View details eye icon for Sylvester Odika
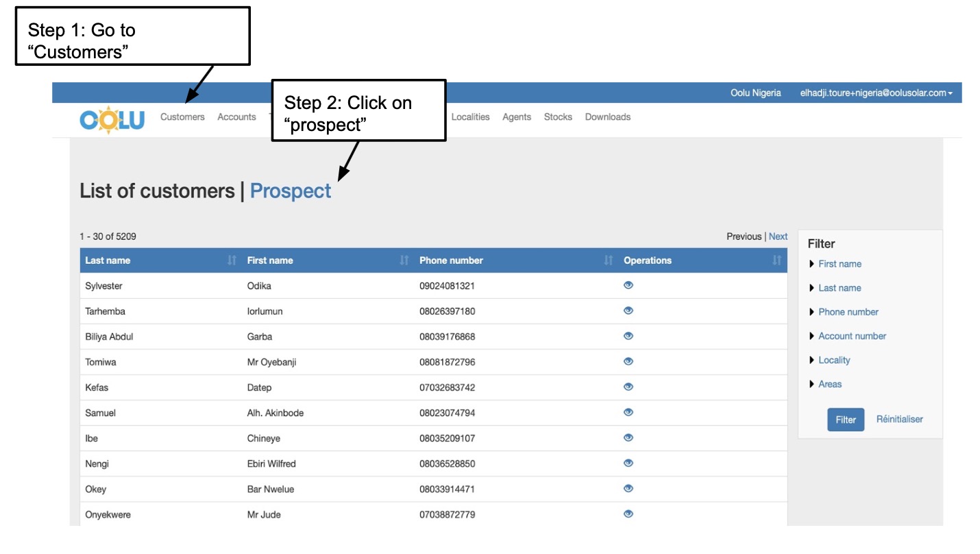The image size is (980, 554). (628, 285)
